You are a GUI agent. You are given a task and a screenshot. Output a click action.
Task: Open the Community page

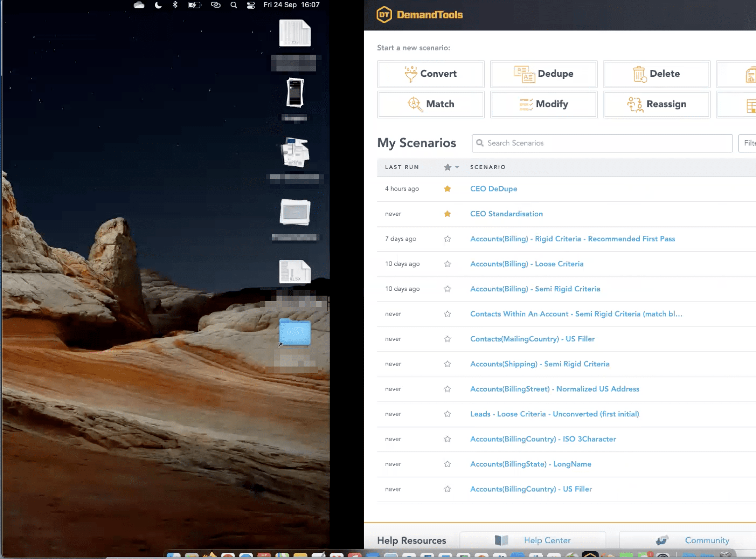706,540
